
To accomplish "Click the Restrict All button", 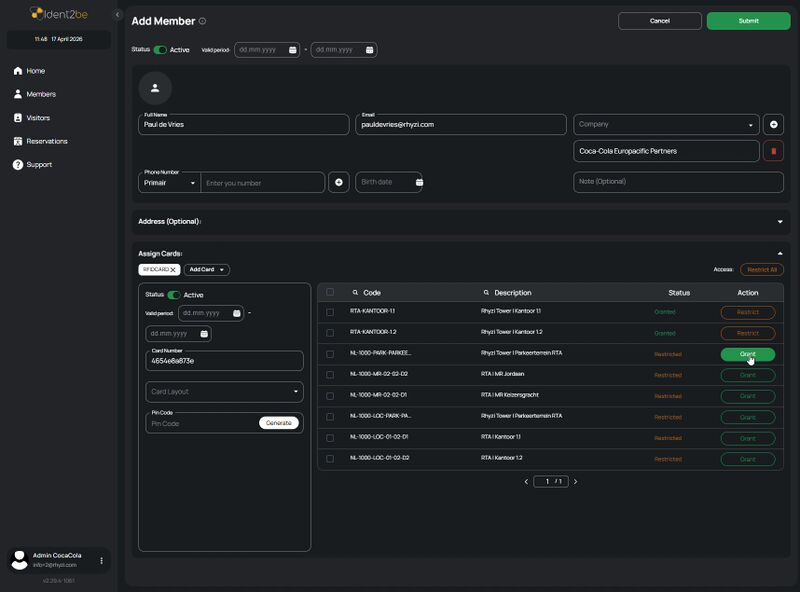I will pyautogui.click(x=761, y=270).
